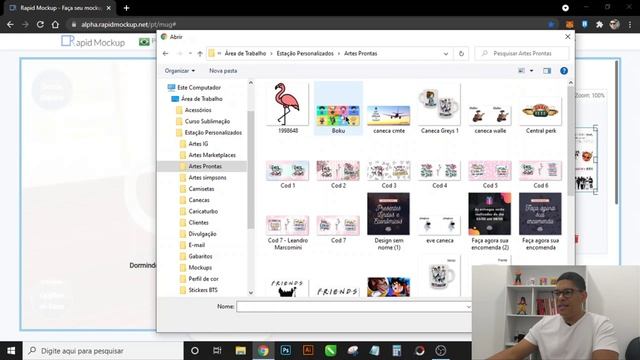
Task: Go up one folder level in dialog
Action: click(x=200, y=53)
